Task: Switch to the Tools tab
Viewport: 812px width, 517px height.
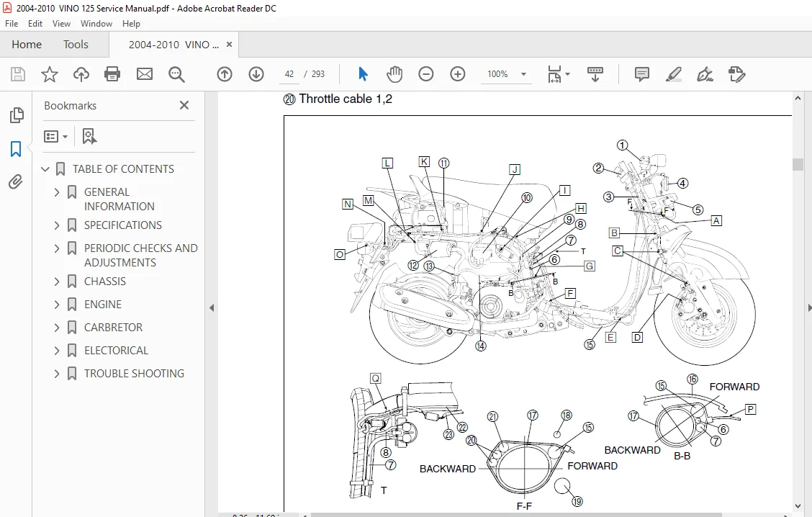Action: pyautogui.click(x=76, y=45)
